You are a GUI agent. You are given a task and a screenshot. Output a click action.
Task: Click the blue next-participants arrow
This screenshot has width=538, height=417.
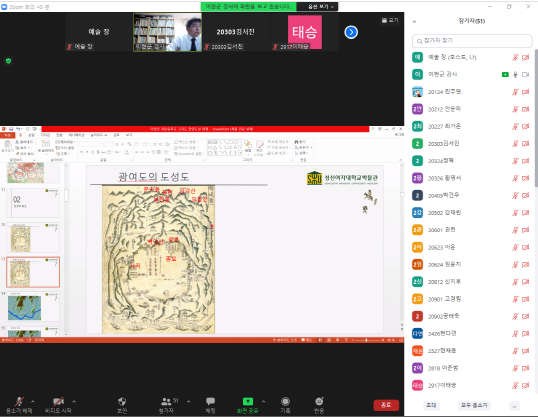coord(351,32)
